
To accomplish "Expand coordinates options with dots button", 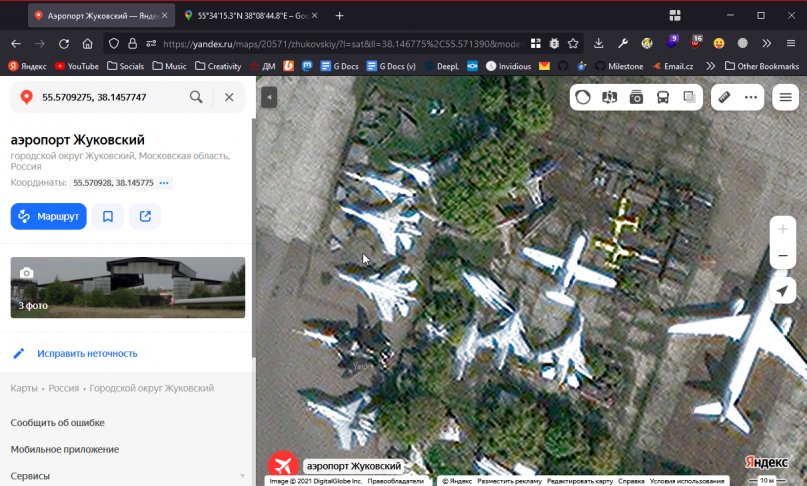I will click(165, 183).
